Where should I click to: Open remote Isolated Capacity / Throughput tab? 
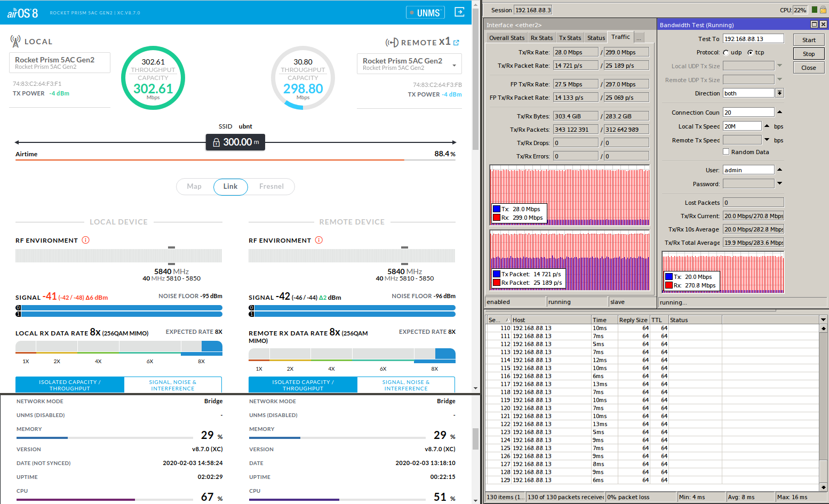pyautogui.click(x=303, y=385)
